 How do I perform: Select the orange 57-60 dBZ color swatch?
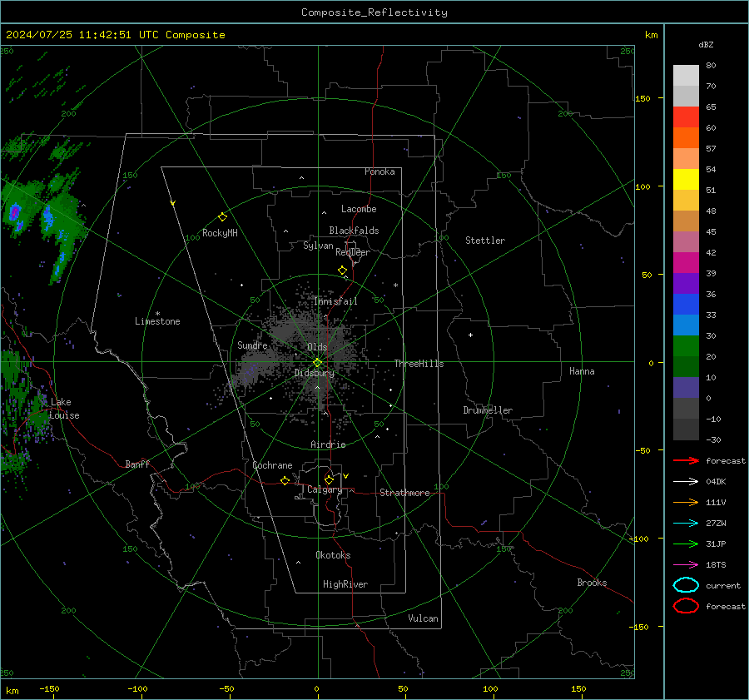686,138
